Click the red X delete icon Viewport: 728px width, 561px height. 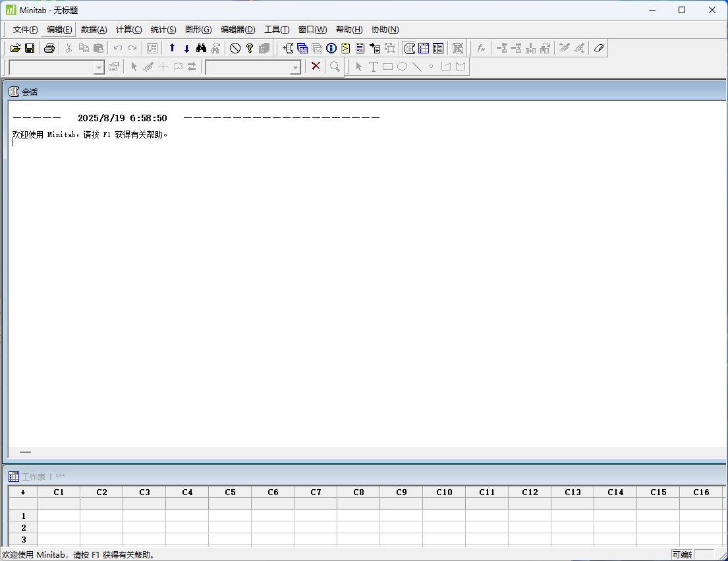click(316, 67)
